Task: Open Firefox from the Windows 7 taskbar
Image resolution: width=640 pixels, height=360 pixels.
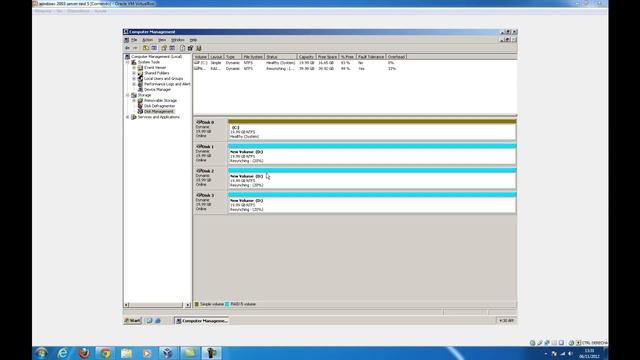Action: tap(84, 353)
